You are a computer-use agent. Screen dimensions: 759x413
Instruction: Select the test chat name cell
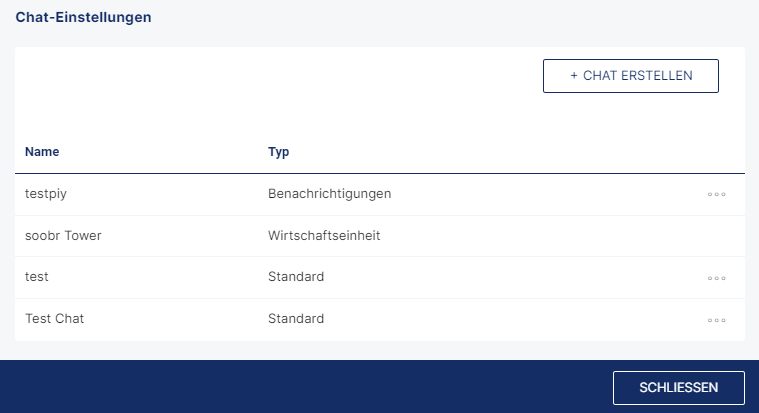(x=37, y=276)
